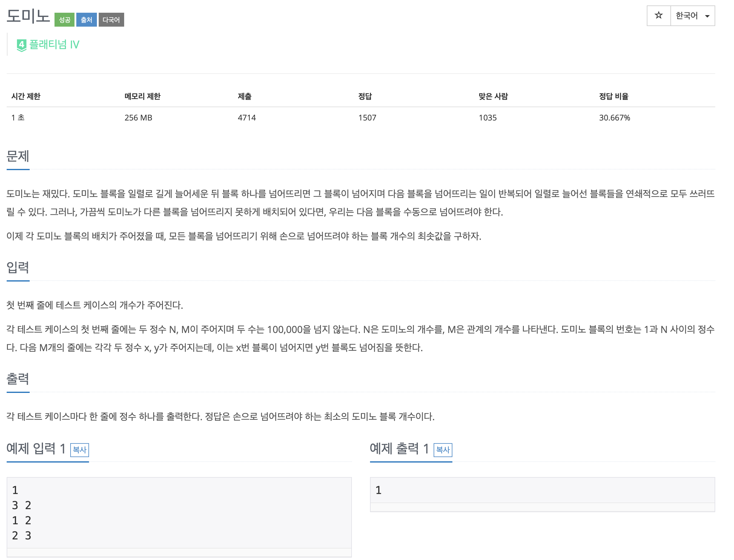Open the 한국어 language dropdown
This screenshot has height=560, width=734.
[x=687, y=15]
